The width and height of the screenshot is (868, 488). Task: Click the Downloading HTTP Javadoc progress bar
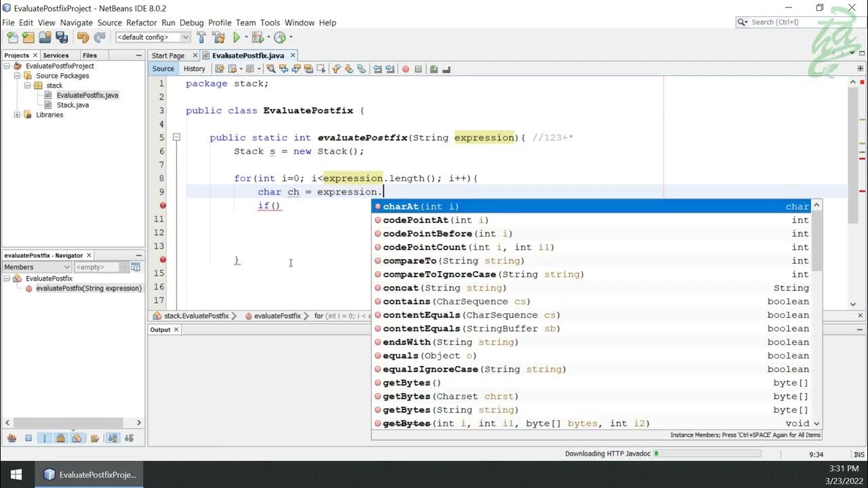click(707, 453)
